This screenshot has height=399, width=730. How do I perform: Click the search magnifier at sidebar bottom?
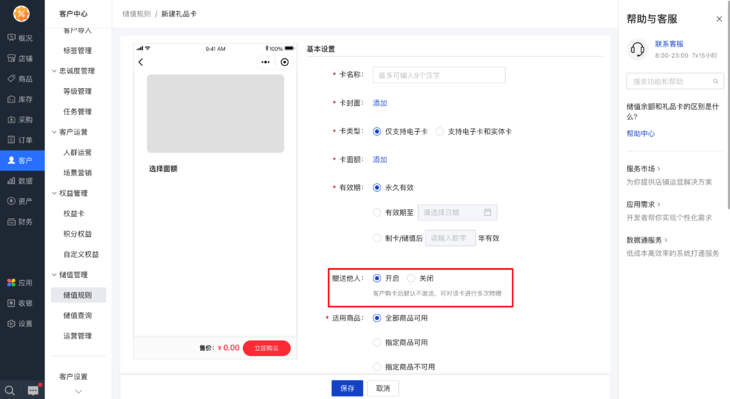pos(9,390)
